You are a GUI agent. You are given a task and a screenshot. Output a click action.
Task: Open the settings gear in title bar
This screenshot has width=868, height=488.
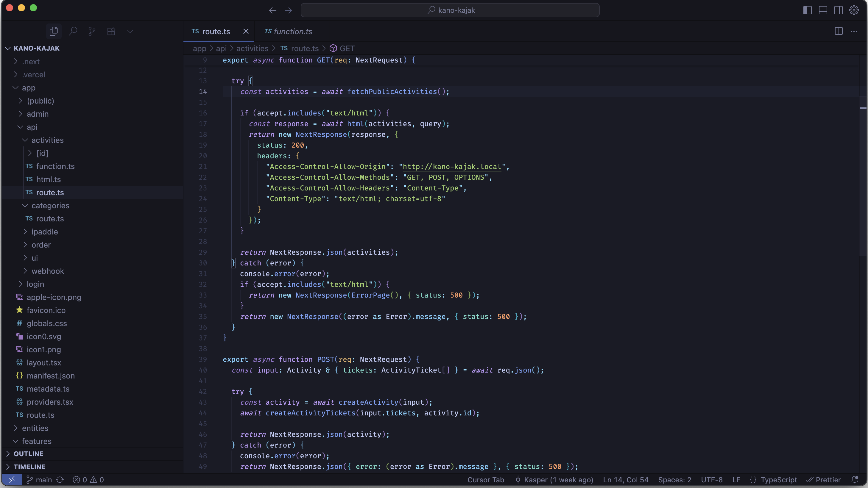[x=854, y=10]
